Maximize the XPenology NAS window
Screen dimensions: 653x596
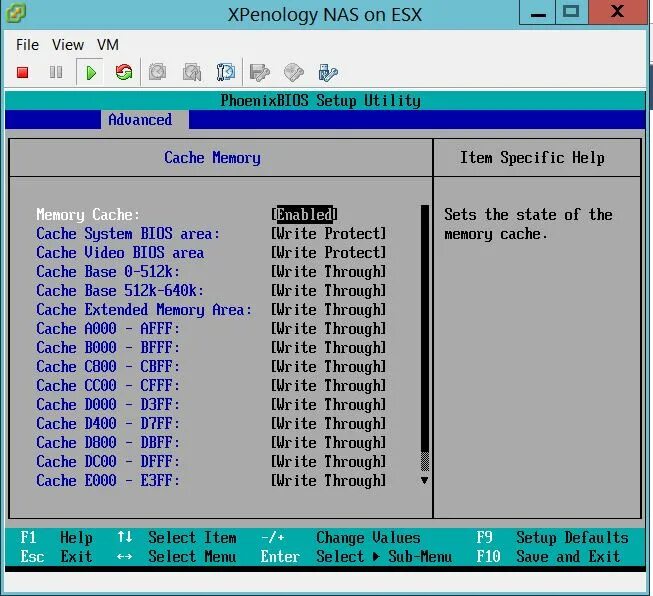click(x=571, y=13)
